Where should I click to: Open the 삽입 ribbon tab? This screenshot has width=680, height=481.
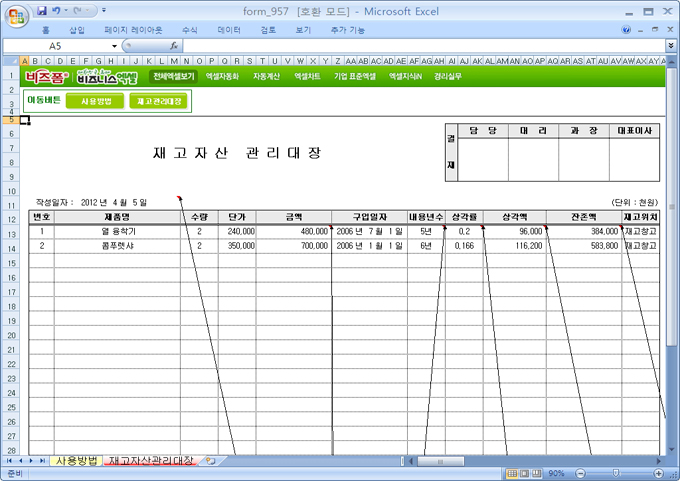[x=77, y=30]
